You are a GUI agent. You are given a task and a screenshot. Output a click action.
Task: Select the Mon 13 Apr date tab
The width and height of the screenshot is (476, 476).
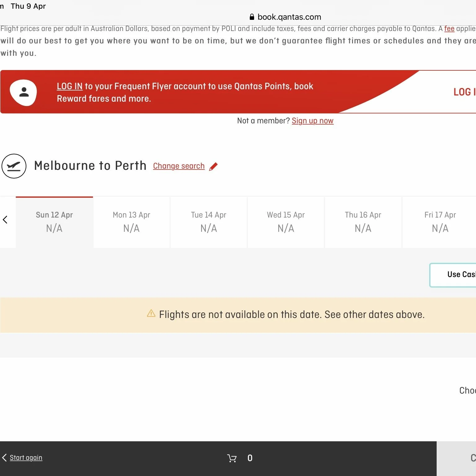[x=131, y=222]
